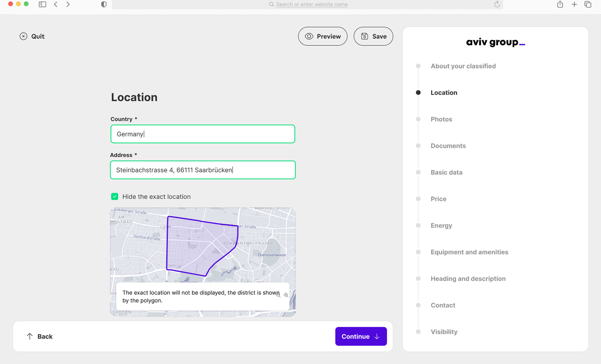Screen dimensions: 601x364
Task: Click the Save floppy disk icon
Action: pyautogui.click(x=364, y=36)
